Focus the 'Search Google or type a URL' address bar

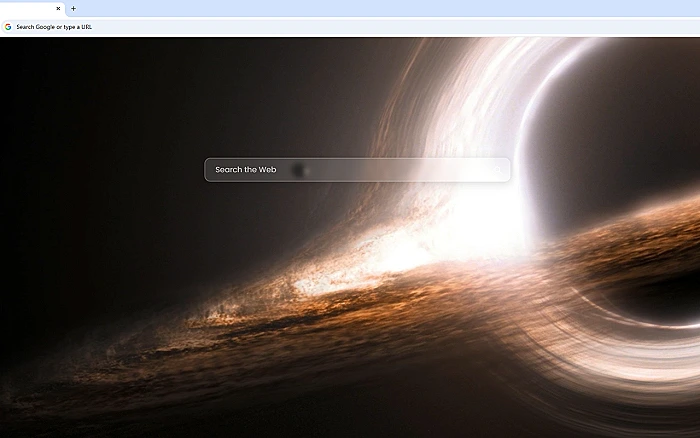(350, 27)
